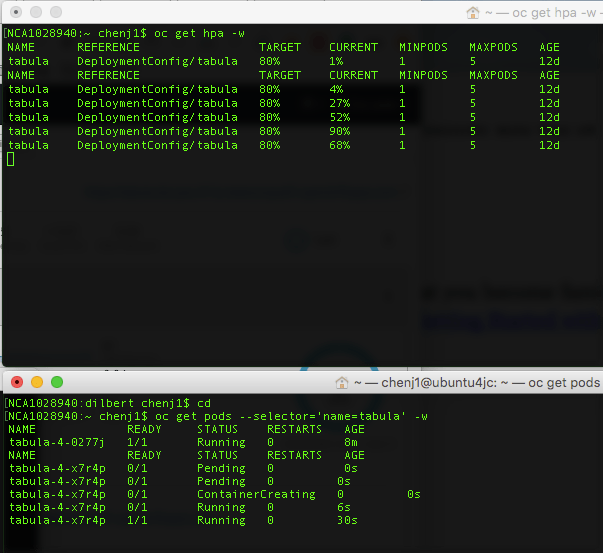The image size is (603, 553).
Task: Click the 1% CURRENT value in first row
Action: [335, 61]
